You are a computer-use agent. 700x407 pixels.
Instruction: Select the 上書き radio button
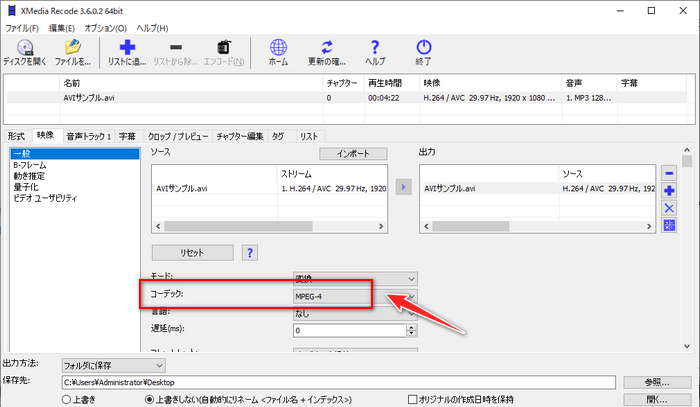tap(66, 398)
